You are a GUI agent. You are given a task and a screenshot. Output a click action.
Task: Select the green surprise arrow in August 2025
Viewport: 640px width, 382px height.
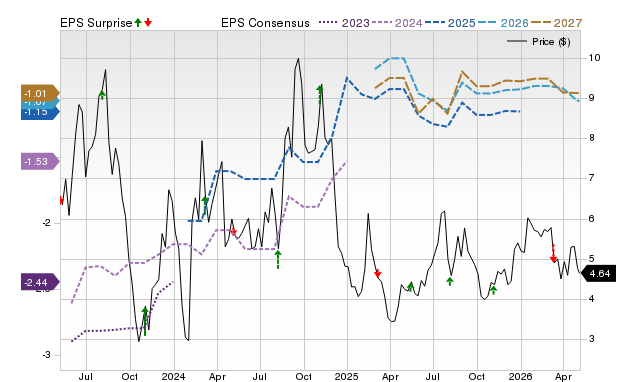point(450,281)
